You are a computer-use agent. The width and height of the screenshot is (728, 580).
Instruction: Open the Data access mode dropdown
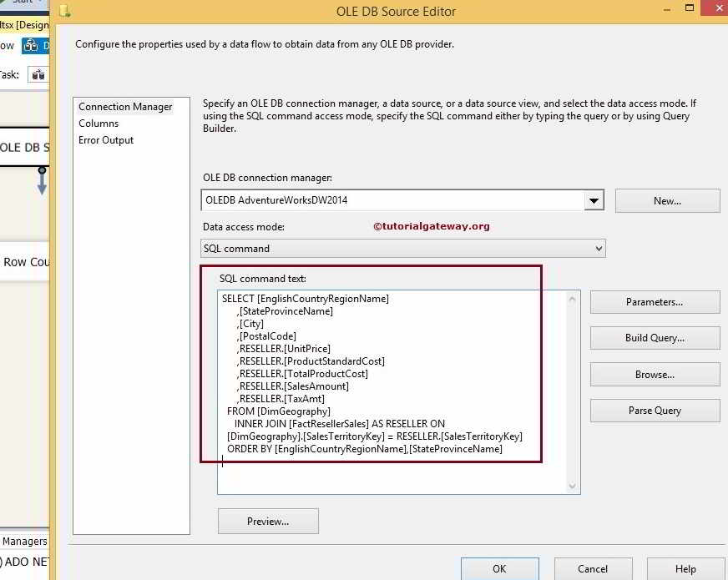click(x=597, y=248)
